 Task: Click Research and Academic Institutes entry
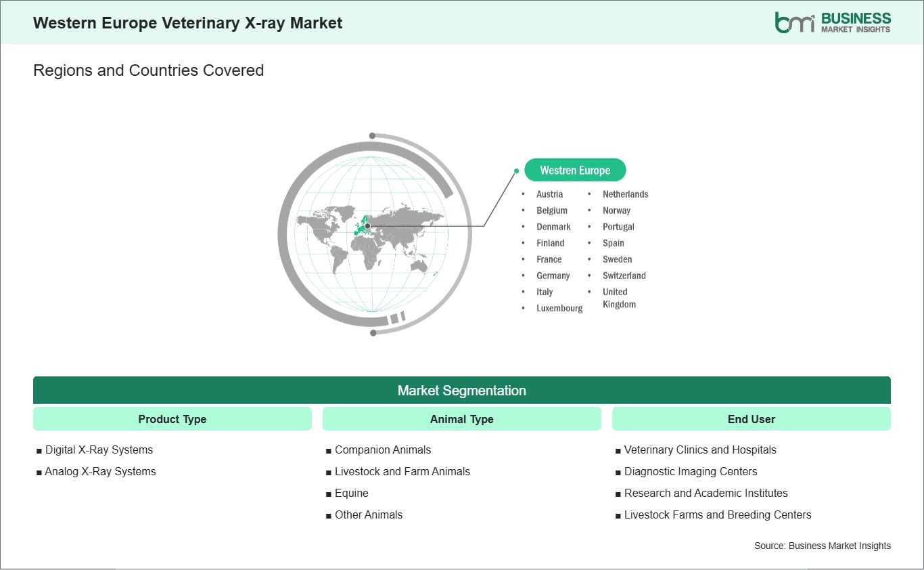[x=706, y=494]
